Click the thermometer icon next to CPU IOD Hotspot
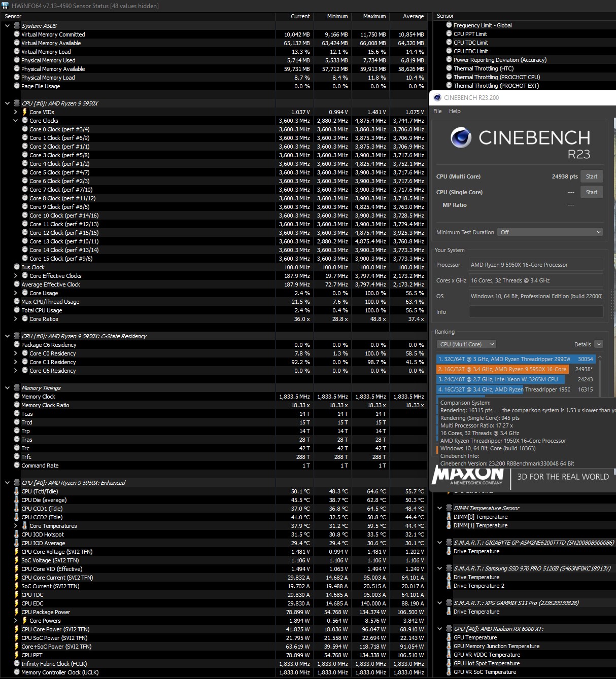The width and height of the screenshot is (616, 679). pyautogui.click(x=17, y=534)
